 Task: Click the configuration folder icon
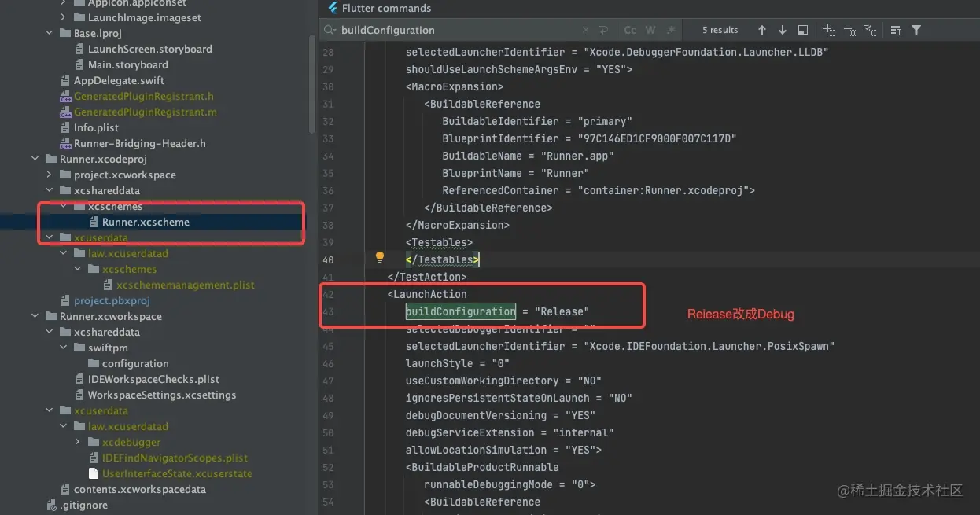94,363
